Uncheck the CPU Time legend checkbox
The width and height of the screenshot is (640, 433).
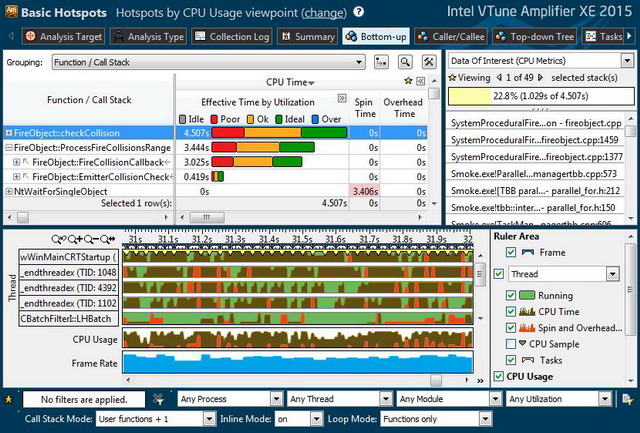(x=511, y=311)
